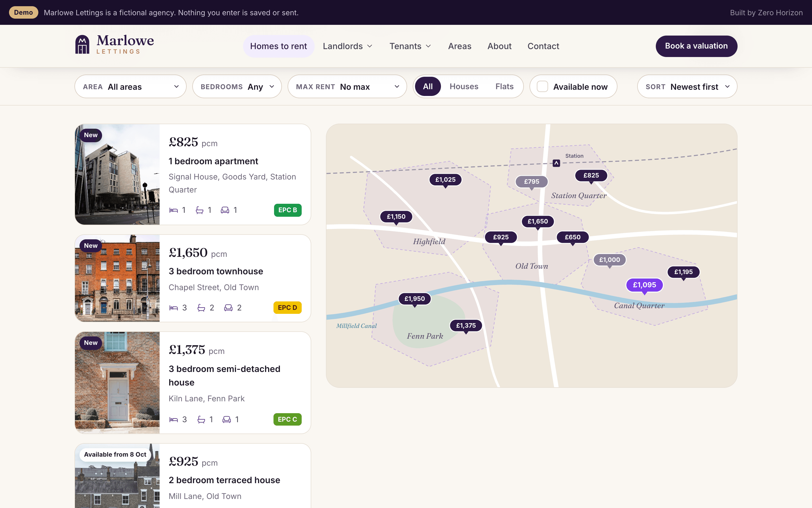Click the EPC B badge

pyautogui.click(x=288, y=210)
